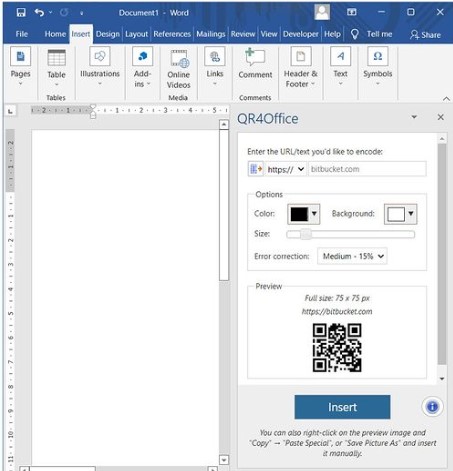Click the Size slider handle
Image resolution: width=453 pixels, height=471 pixels.
pyautogui.click(x=306, y=234)
